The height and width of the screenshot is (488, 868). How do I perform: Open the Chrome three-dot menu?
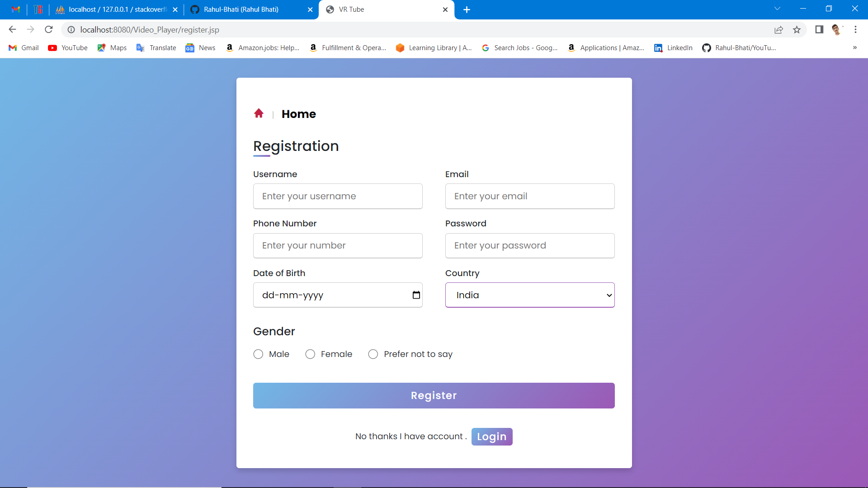855,30
